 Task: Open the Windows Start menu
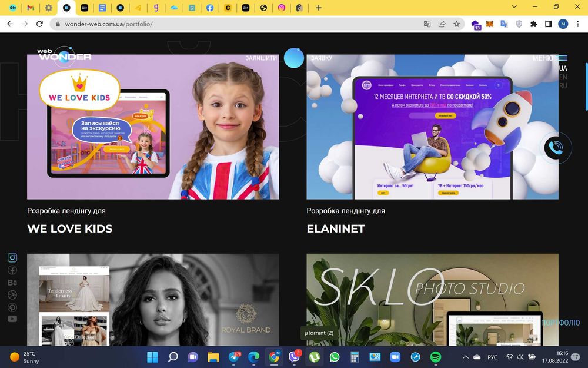point(152,357)
